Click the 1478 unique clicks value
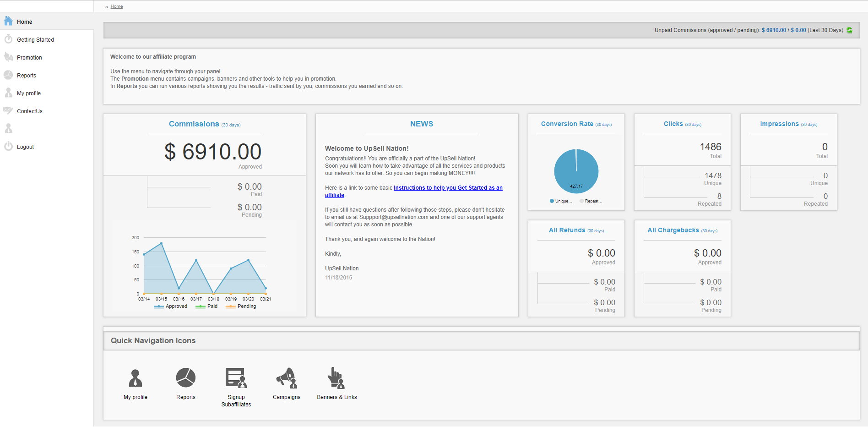Screen dimensions: 868x427 click(713, 176)
